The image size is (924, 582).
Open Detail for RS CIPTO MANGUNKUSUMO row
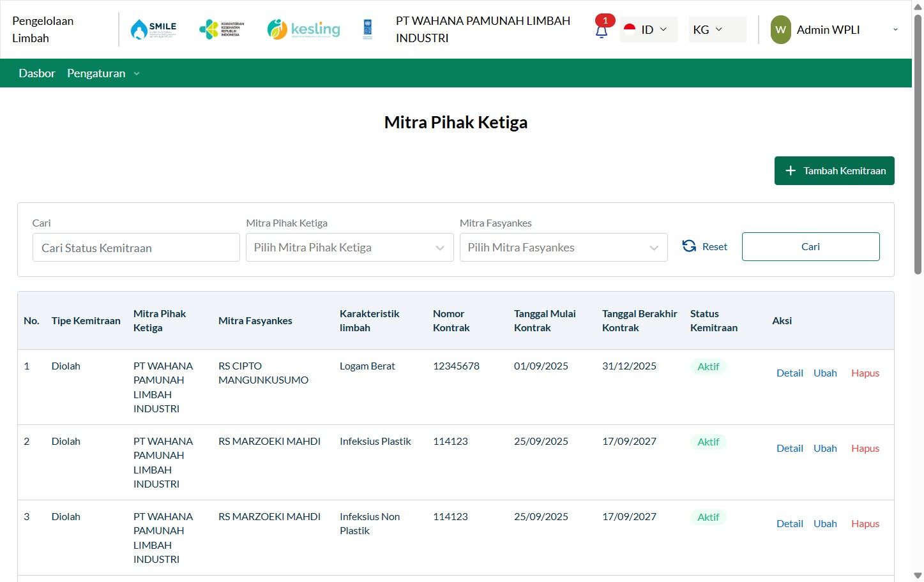(x=789, y=373)
